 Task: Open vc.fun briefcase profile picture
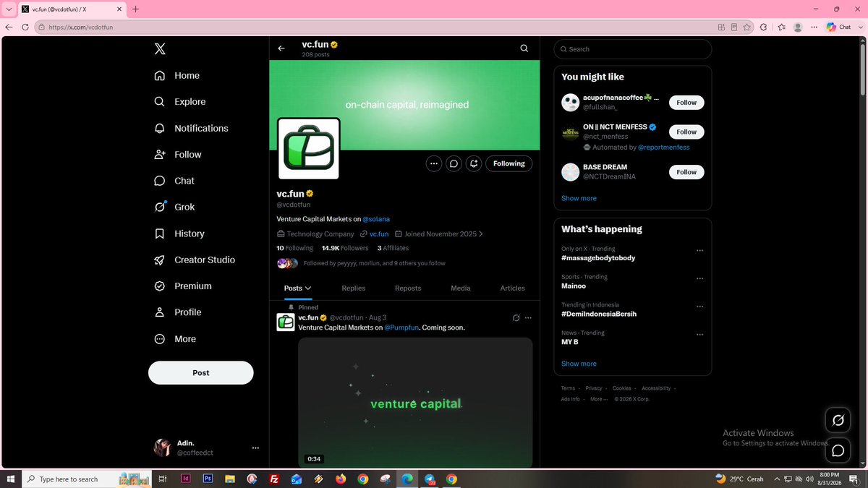coord(309,149)
